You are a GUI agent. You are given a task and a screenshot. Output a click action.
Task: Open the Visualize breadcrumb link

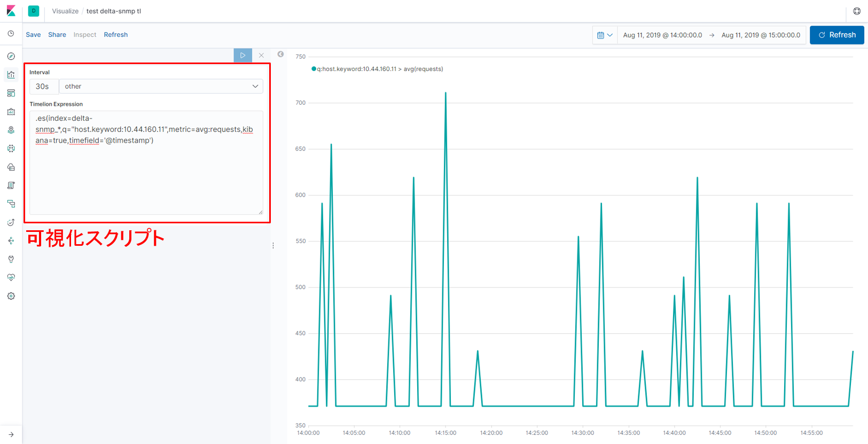click(65, 11)
